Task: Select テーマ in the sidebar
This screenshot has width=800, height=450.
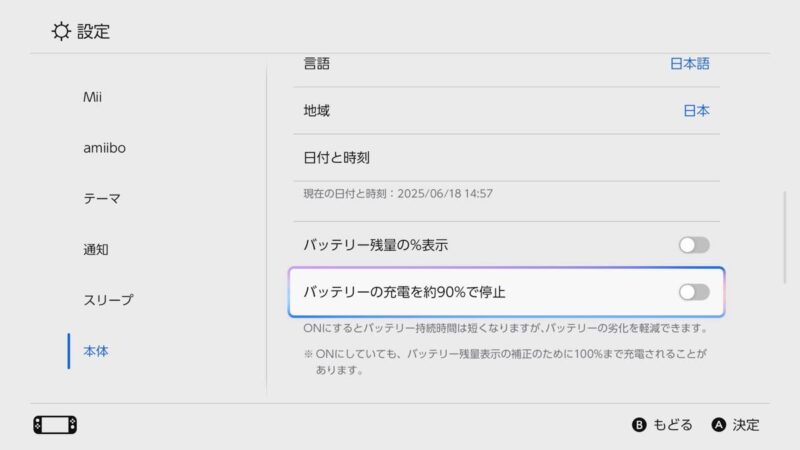Action: (102, 198)
